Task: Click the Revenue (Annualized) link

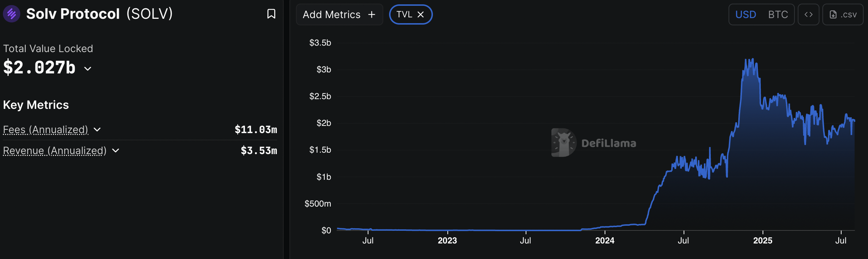Action: [54, 150]
